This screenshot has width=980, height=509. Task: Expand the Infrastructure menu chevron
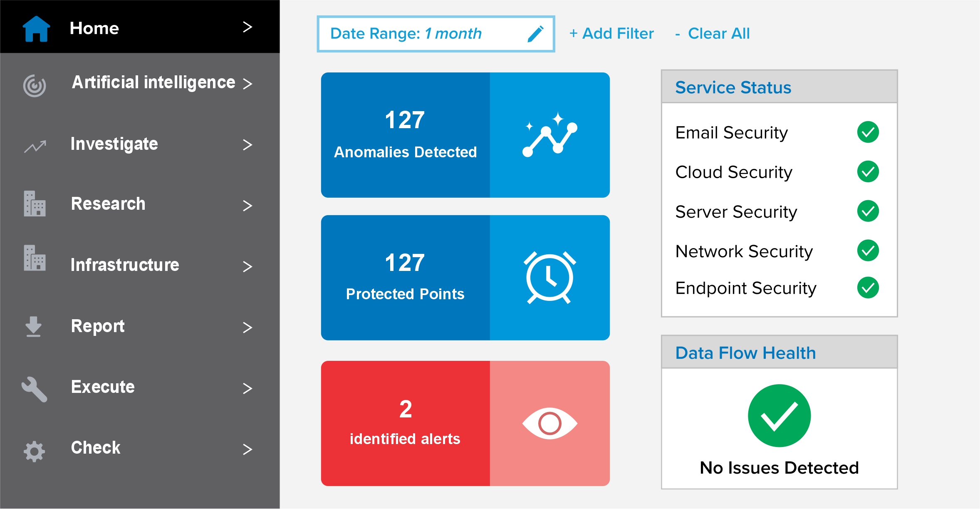click(x=247, y=266)
